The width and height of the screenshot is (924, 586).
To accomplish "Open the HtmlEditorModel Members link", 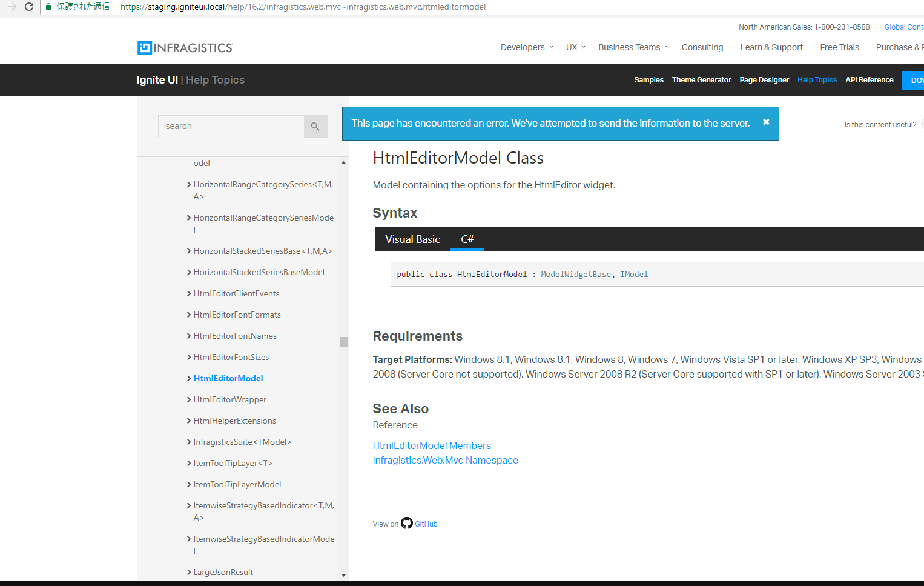I will click(432, 445).
